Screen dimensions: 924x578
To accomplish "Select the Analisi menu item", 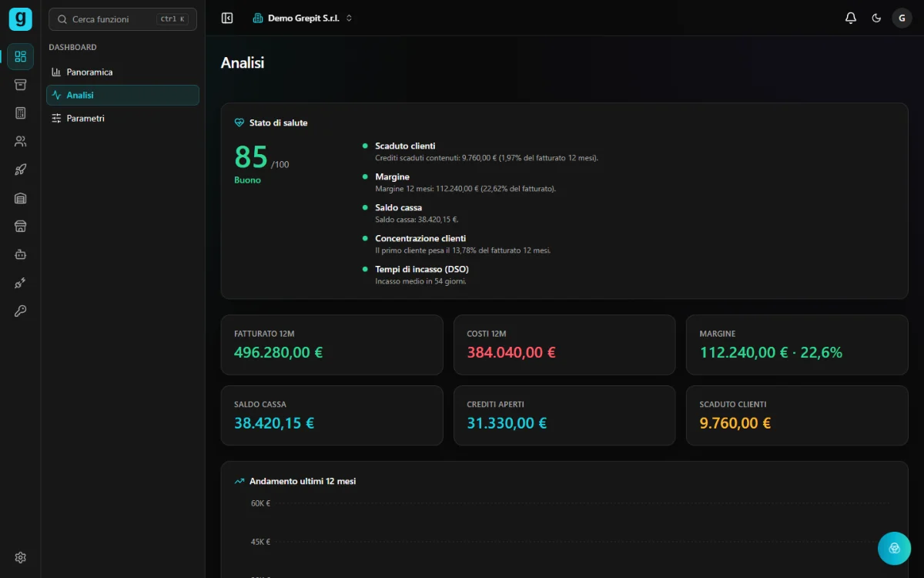I will point(122,95).
